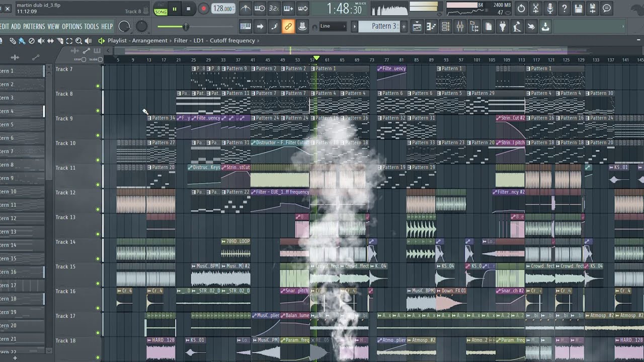Select the Slice tool
644x362 pixels.
pos(60,41)
